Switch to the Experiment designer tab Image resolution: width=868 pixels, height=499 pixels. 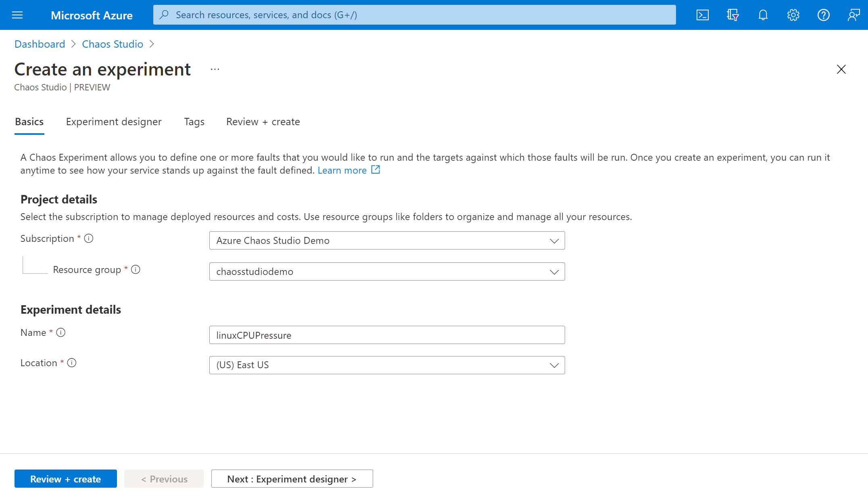click(113, 121)
